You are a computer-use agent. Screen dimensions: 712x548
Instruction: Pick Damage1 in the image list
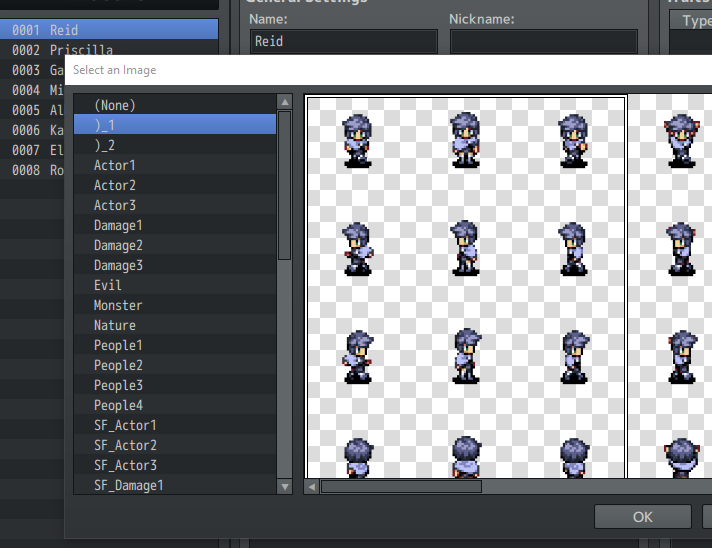(175, 225)
